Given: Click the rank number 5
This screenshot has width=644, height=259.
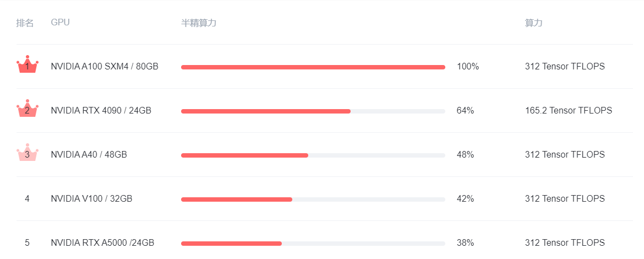Looking at the screenshot, I should [x=27, y=242].
